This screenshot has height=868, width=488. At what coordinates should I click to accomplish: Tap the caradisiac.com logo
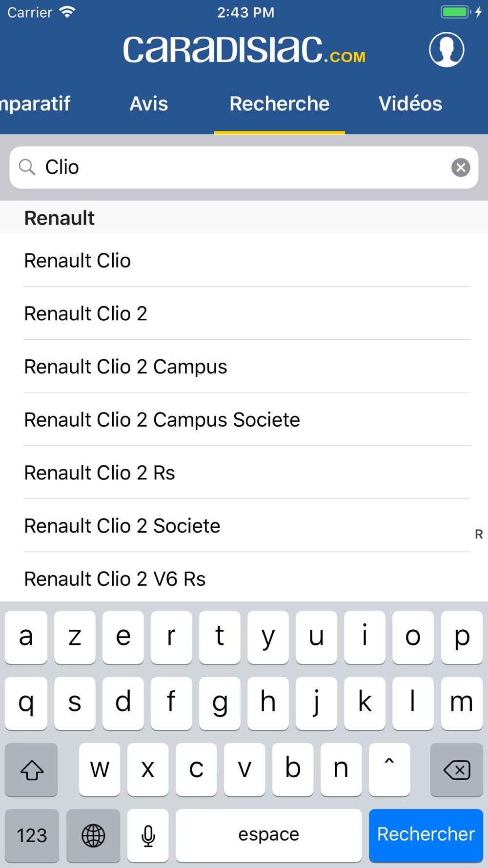[244, 50]
